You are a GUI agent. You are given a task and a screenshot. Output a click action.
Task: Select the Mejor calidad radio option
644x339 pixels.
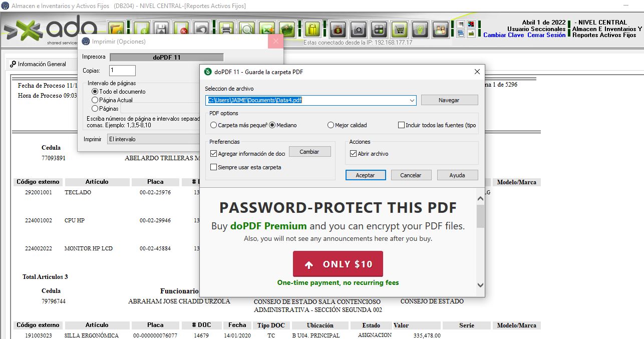click(347, 125)
